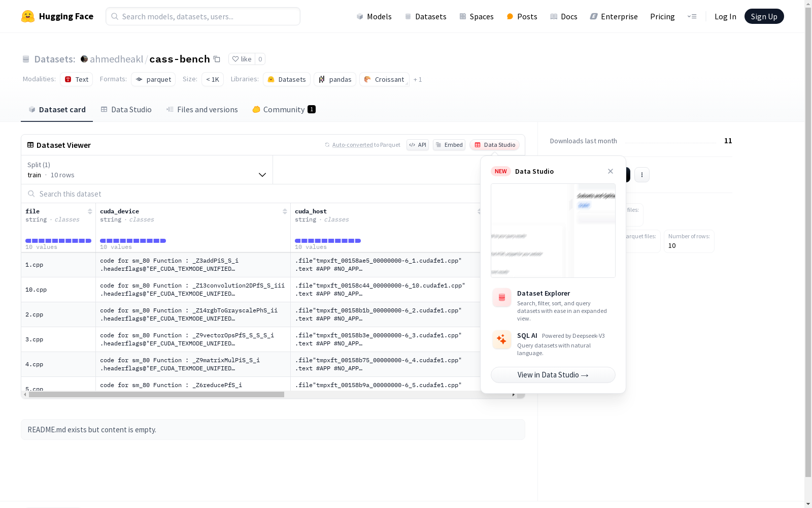Open the Community tab

284,110
